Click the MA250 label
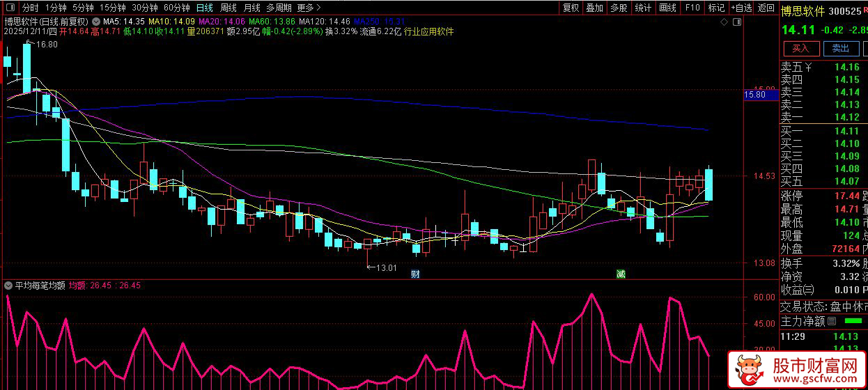Viewport: 868px width, 390px height. (x=380, y=22)
